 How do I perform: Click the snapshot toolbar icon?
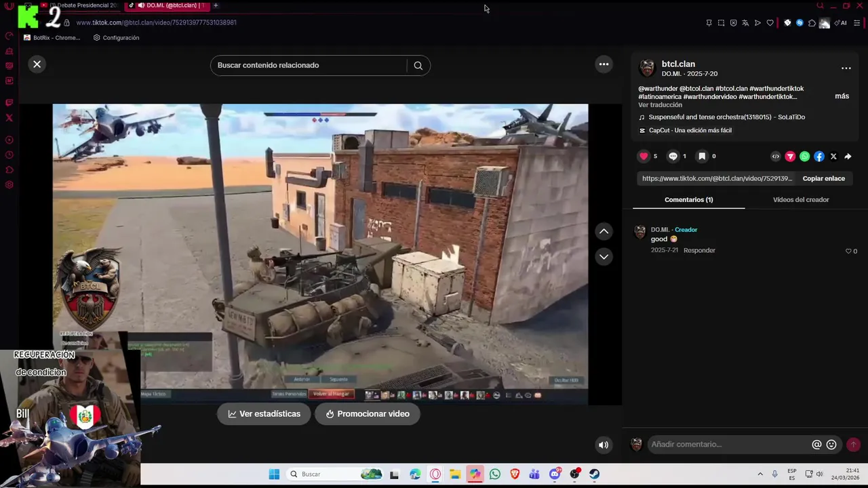tap(721, 23)
